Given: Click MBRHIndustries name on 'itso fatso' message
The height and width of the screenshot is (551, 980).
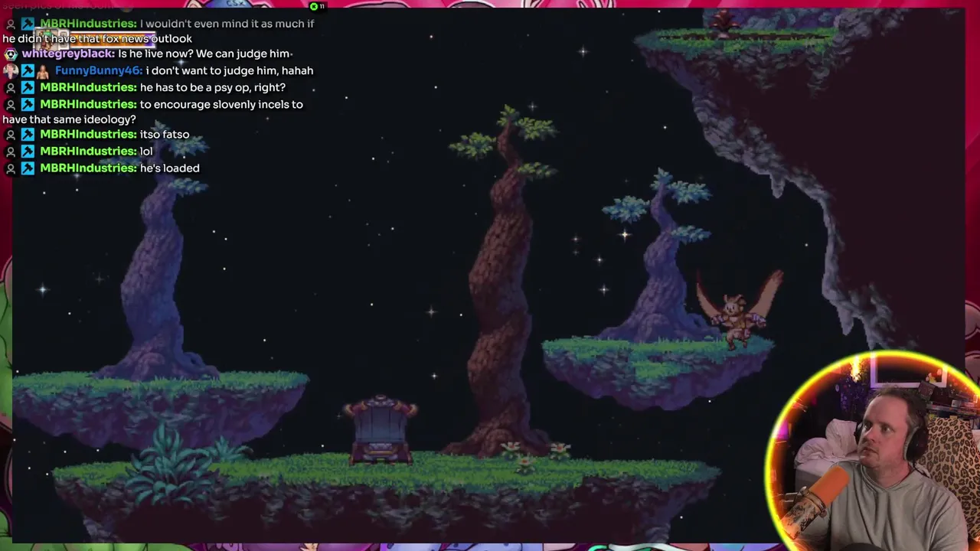Looking at the screenshot, I should click(88, 135).
